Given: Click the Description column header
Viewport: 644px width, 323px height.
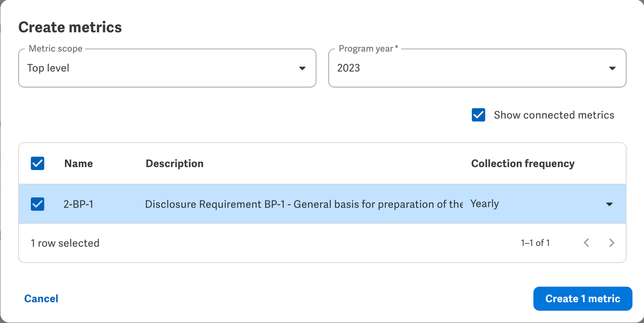Looking at the screenshot, I should click(x=174, y=163).
